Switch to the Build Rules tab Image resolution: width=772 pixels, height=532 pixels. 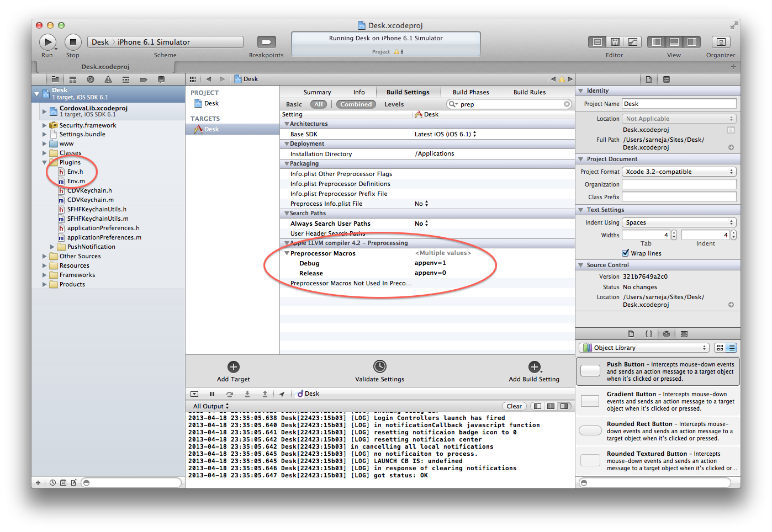pos(530,92)
